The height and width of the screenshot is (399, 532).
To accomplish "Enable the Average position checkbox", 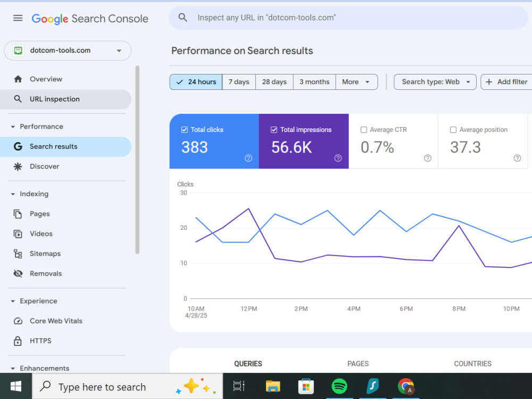I will pos(453,130).
